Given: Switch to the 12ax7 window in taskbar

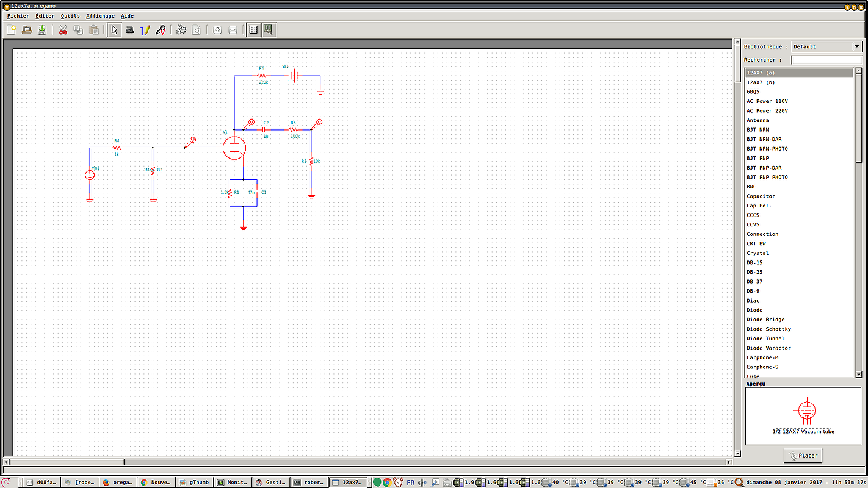Looking at the screenshot, I should point(348,482).
